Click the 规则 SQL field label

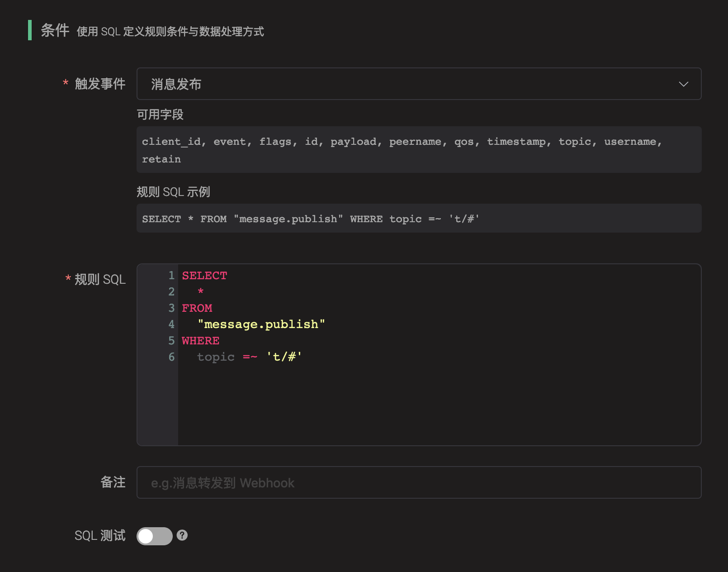100,280
